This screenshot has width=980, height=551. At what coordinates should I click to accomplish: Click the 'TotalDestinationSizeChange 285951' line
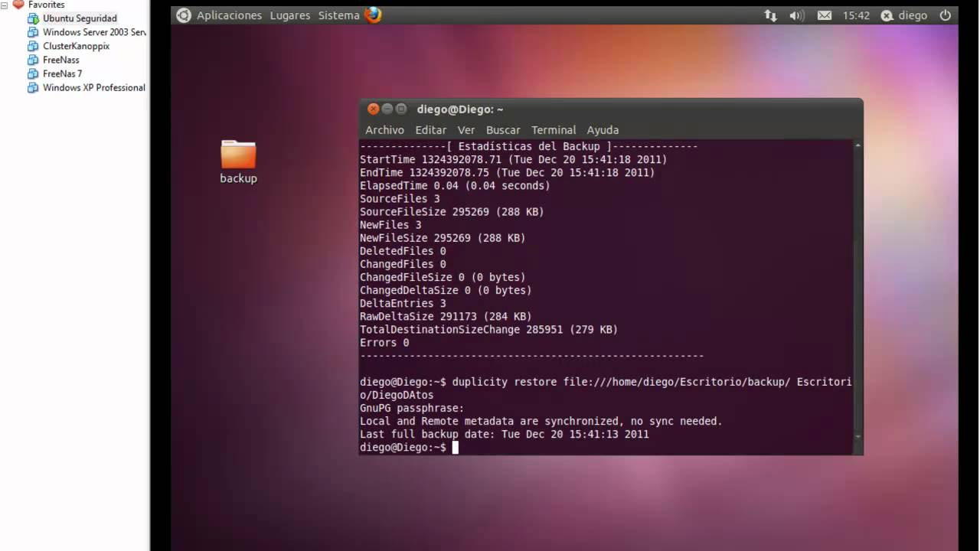point(488,329)
